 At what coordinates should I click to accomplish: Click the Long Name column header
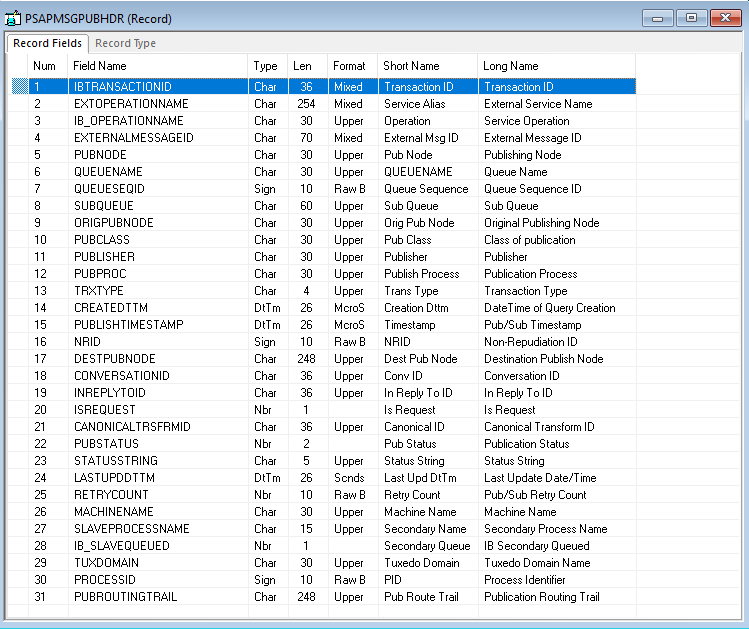coord(556,66)
